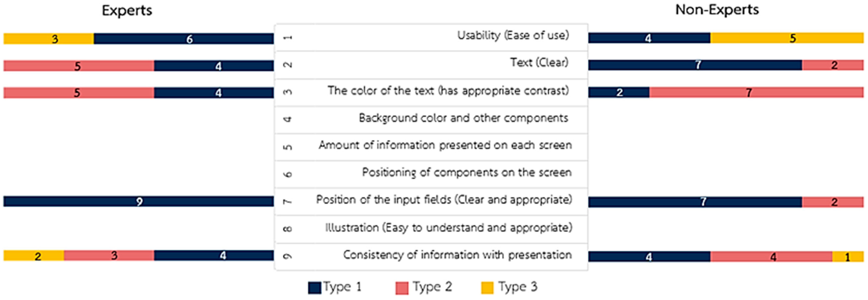Click the "Usability (Ease of use)" row label
This screenshot has height=300, width=868.
pyautogui.click(x=512, y=35)
